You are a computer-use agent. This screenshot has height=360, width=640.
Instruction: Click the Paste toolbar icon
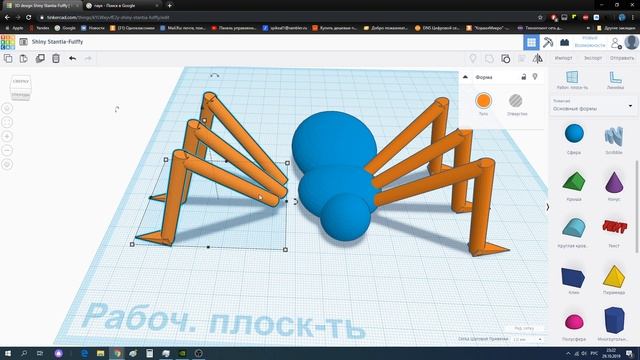point(24,58)
